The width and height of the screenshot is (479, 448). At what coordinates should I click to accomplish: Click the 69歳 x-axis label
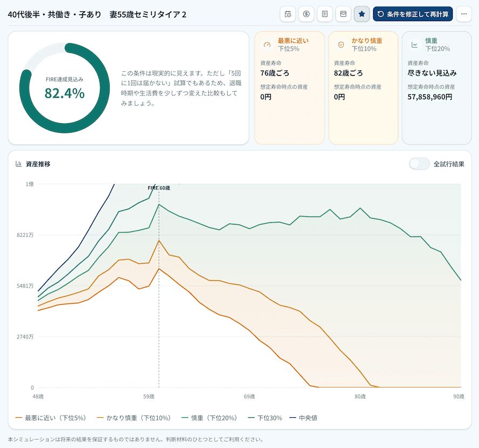tap(249, 396)
